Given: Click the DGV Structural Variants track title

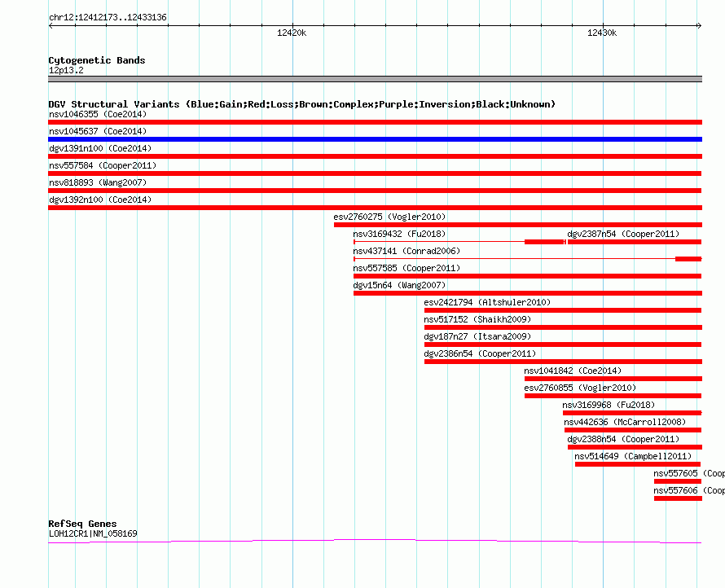Looking at the screenshot, I should 302,104.
